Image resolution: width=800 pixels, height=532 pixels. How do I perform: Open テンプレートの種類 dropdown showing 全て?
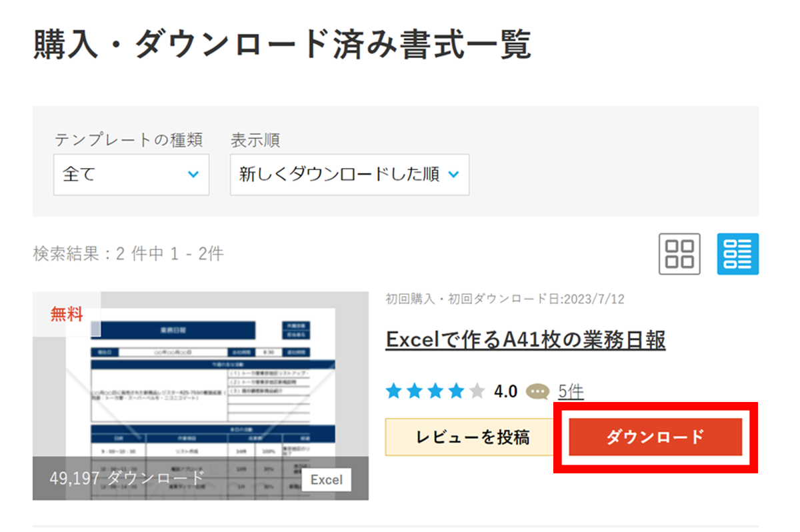[x=131, y=175]
